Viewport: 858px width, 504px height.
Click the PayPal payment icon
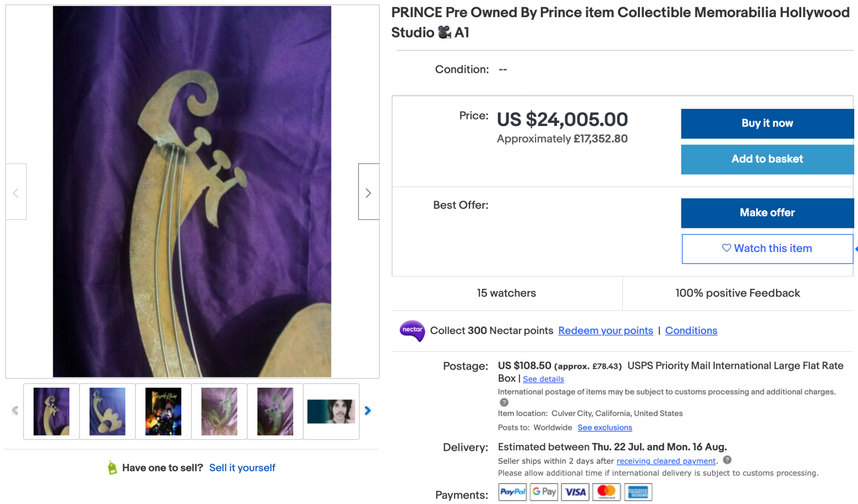coord(512,492)
